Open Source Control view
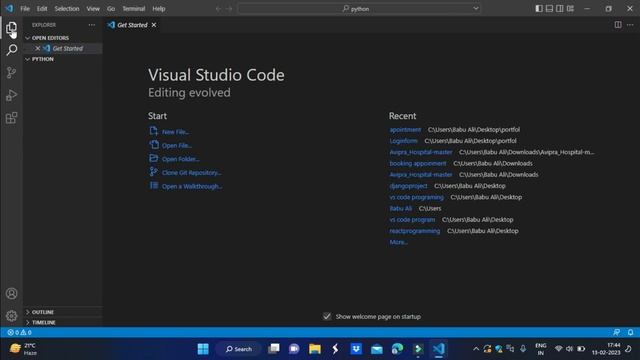Viewport: 640px width, 360px height. pyautogui.click(x=11, y=73)
